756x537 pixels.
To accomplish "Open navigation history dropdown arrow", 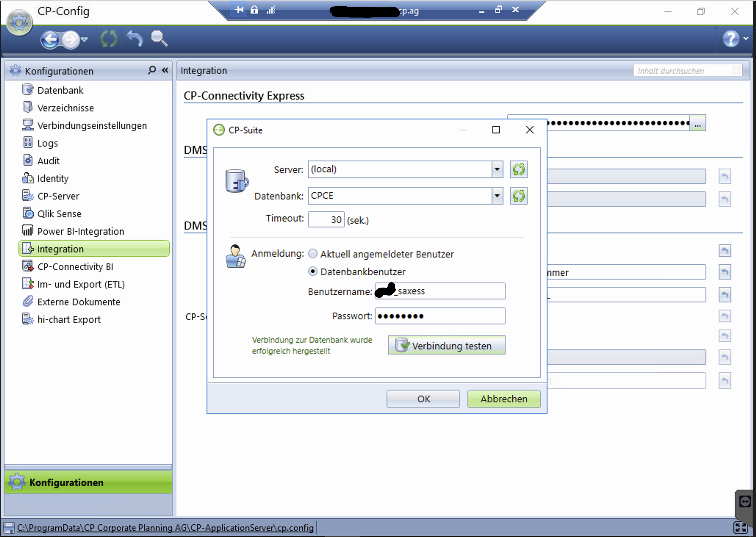I will coord(85,40).
